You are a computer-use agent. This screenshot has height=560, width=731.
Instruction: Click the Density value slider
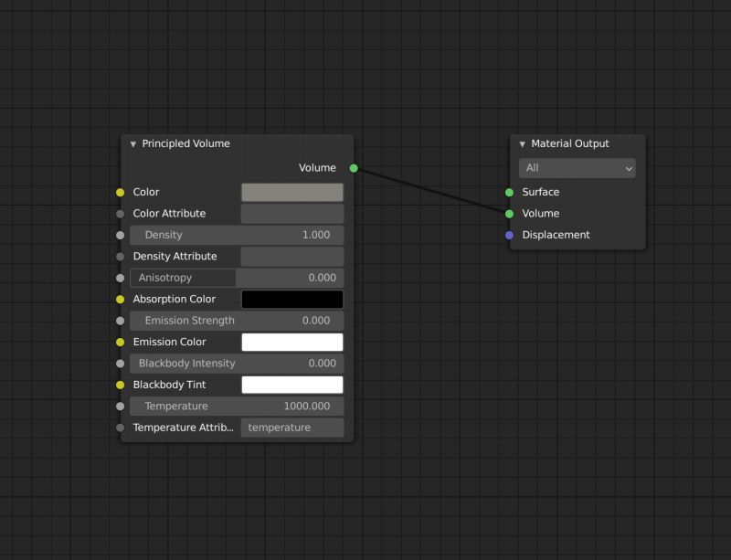point(236,235)
